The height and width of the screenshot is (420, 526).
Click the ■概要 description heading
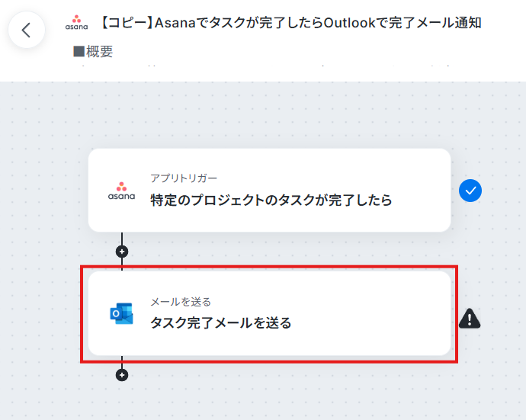pyautogui.click(x=93, y=51)
